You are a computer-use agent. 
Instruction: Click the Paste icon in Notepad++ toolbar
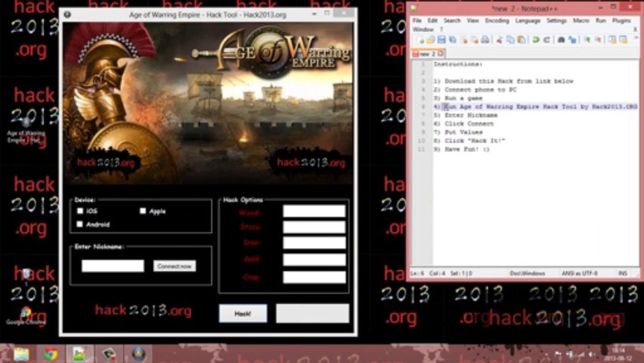point(521,40)
